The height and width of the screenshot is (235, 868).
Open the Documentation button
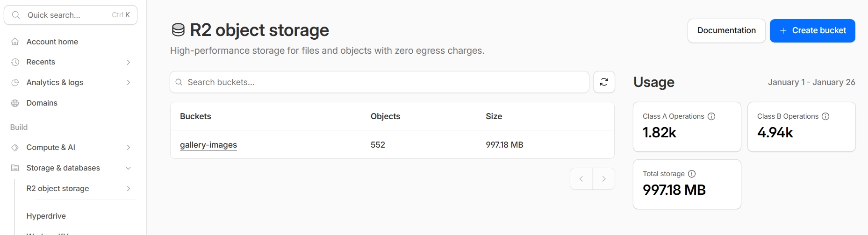click(726, 31)
